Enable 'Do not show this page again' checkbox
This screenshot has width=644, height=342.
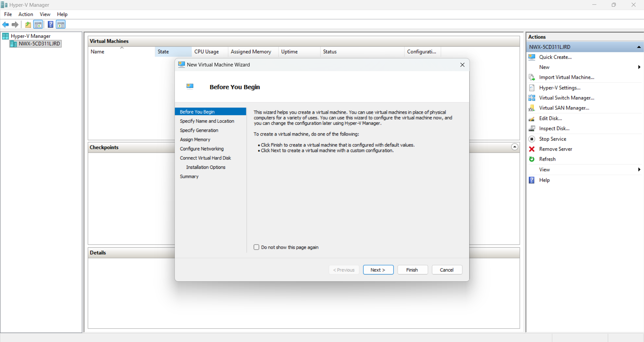256,247
